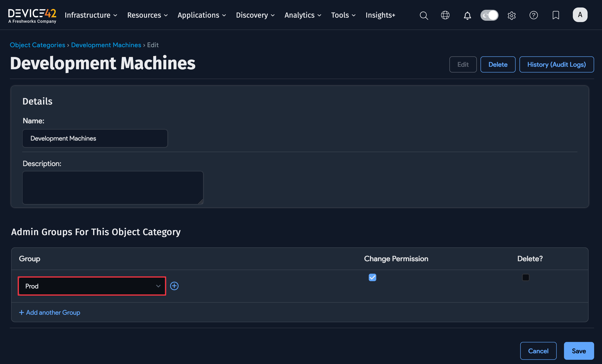The image size is (602, 364).
Task: Click the Device42 logo
Action: [32, 15]
